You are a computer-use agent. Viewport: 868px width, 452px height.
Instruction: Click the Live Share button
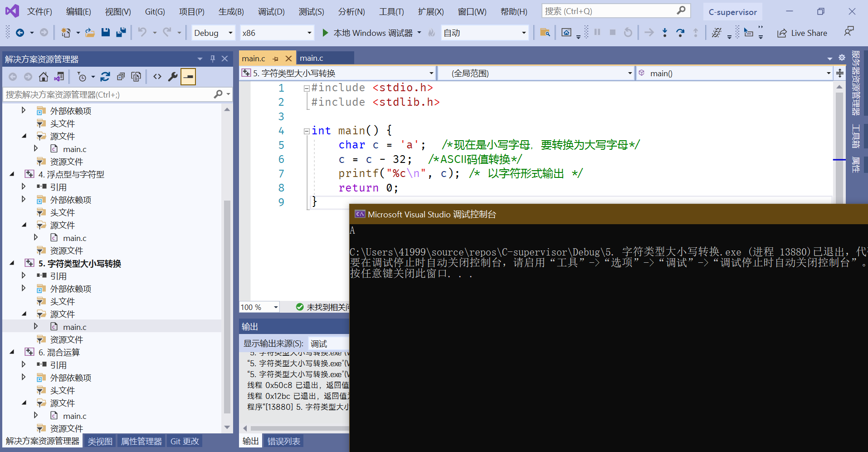[x=802, y=33]
